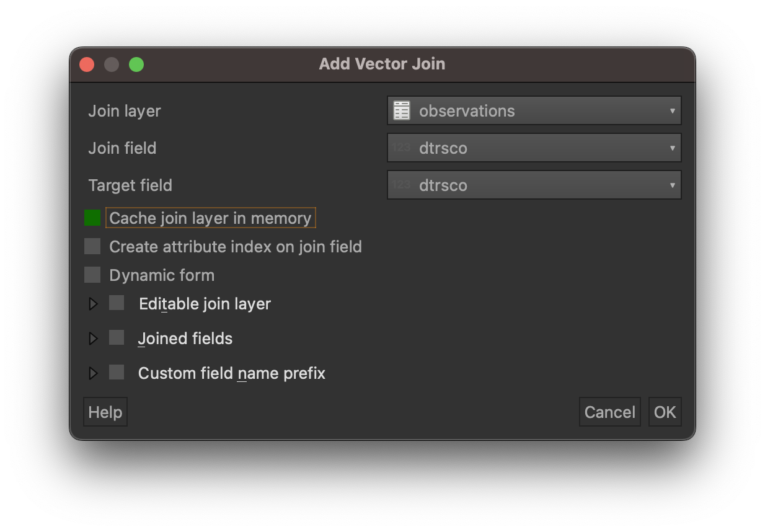The image size is (765, 532).
Task: Close the dialog with the red button
Action: point(87,64)
